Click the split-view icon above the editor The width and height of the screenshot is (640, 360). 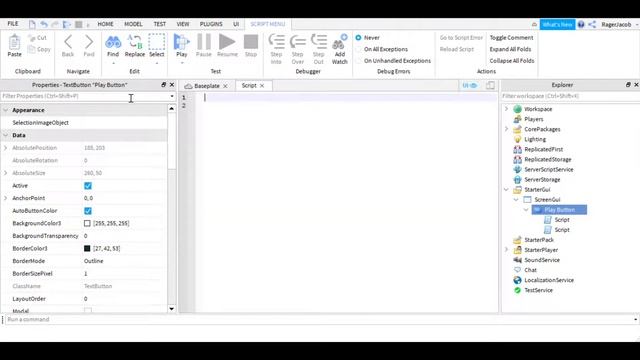[x=490, y=85]
